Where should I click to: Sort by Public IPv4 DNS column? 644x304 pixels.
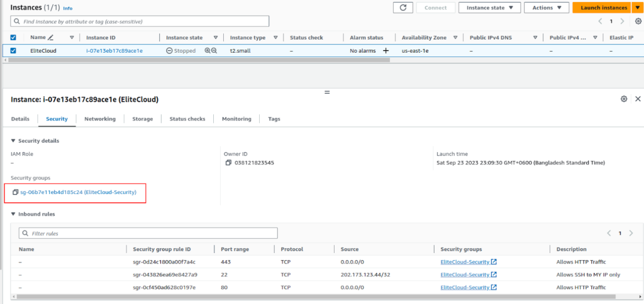pyautogui.click(x=535, y=37)
